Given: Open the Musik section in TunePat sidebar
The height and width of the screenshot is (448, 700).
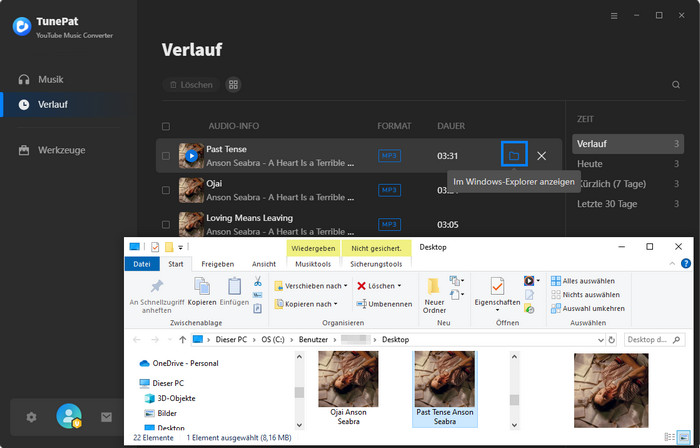Looking at the screenshot, I should pos(41,79).
